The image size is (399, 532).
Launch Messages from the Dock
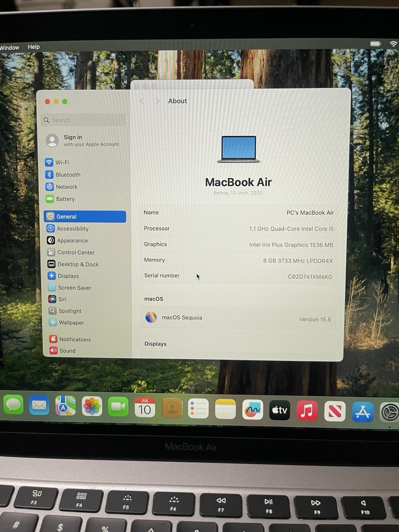click(x=13, y=405)
